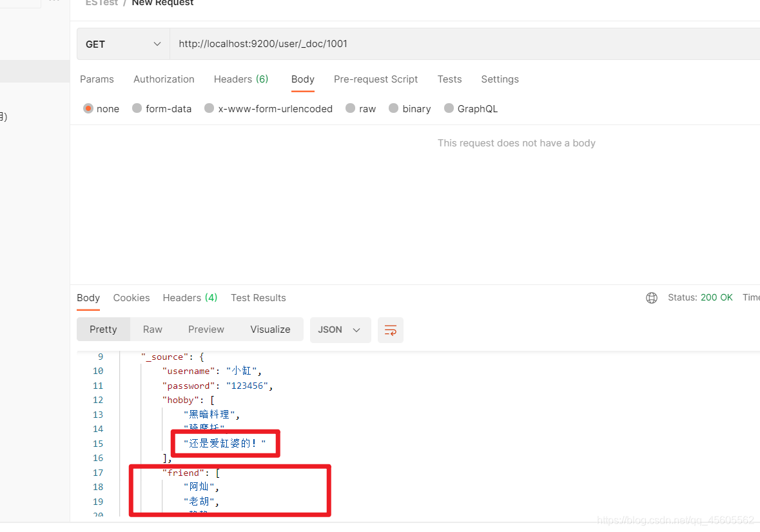Choose the form-data body option
The width and height of the screenshot is (760, 532).
[162, 108]
